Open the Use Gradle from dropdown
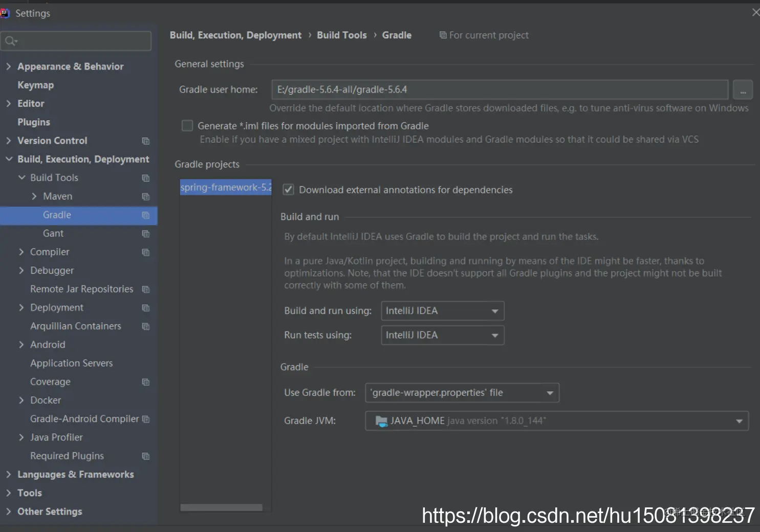The height and width of the screenshot is (532, 760). tap(462, 393)
